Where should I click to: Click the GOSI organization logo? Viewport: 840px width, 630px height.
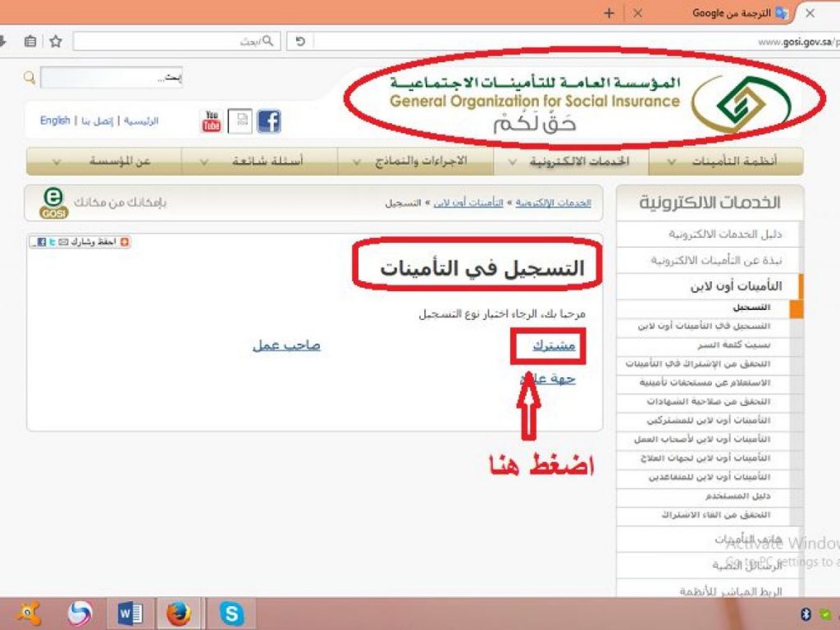click(741, 104)
